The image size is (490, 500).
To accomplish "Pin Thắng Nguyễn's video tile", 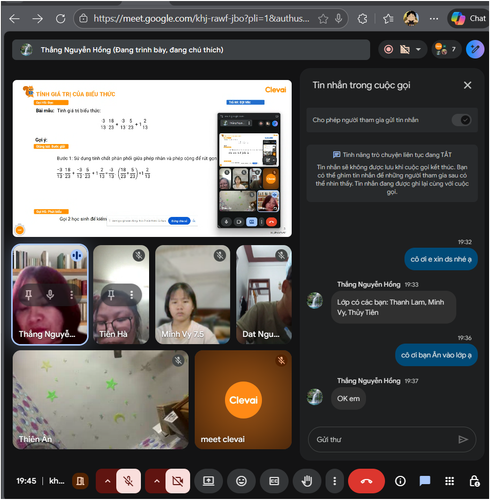I will [x=29, y=295].
